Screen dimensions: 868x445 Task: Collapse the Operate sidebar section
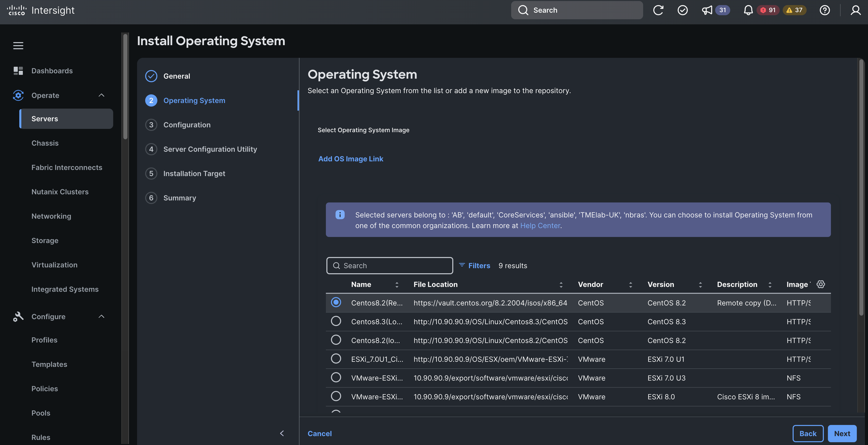tap(102, 95)
